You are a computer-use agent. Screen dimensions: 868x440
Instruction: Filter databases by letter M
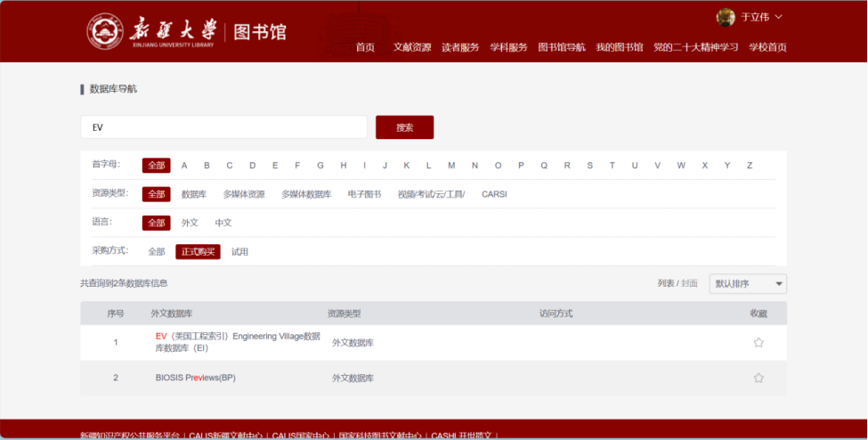click(451, 165)
